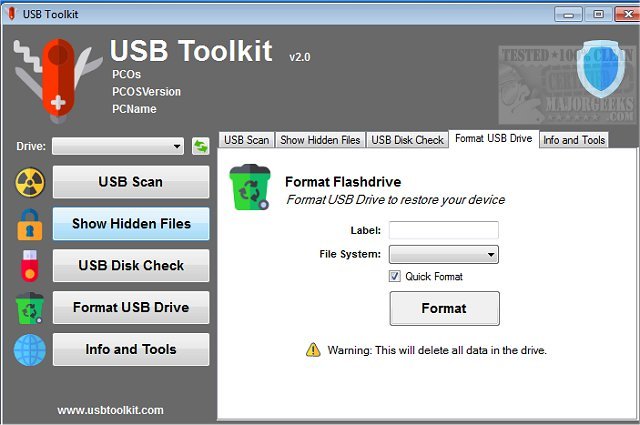Click the Label text input field
640x425 pixels.
443,230
